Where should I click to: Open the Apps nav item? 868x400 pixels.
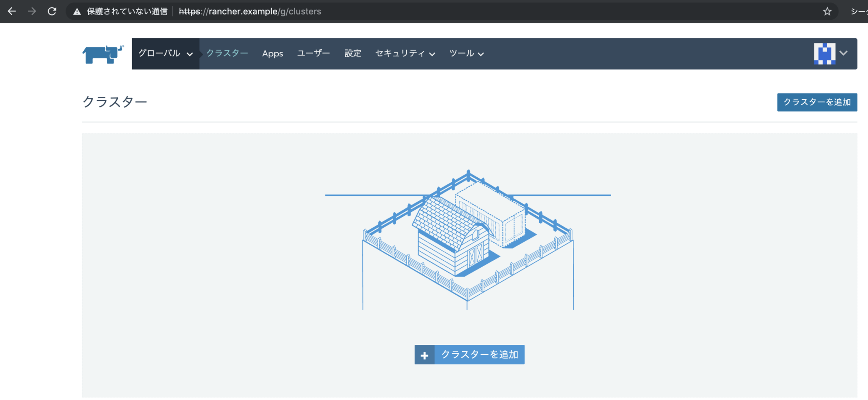coord(273,53)
